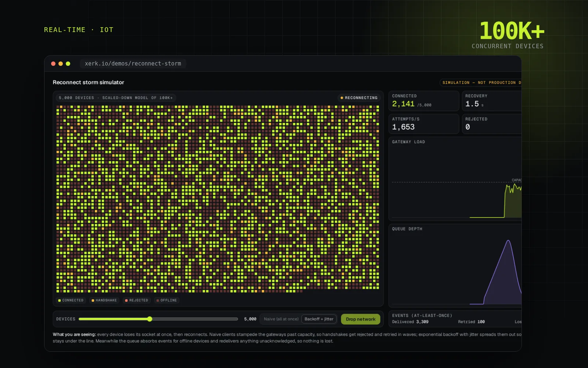Viewport: 588px width, 368px height.
Task: Click the Rejected legend chip
Action: 137,300
